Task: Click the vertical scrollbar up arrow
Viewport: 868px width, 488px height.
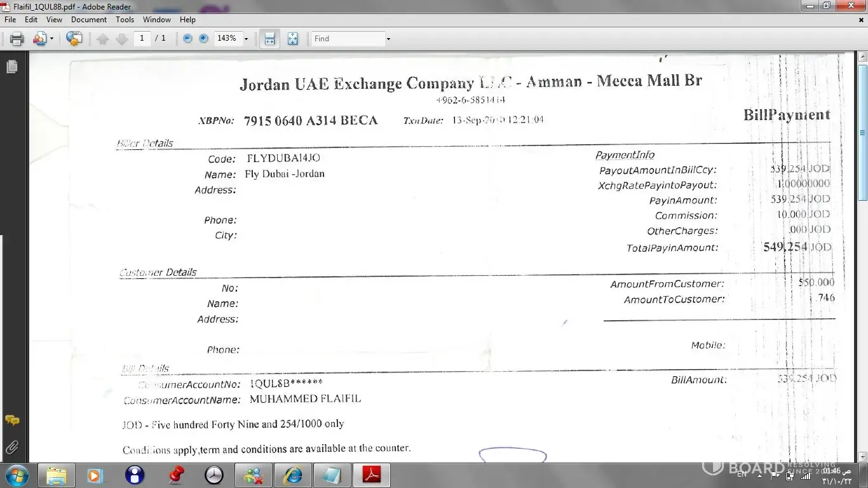Action: [x=862, y=57]
